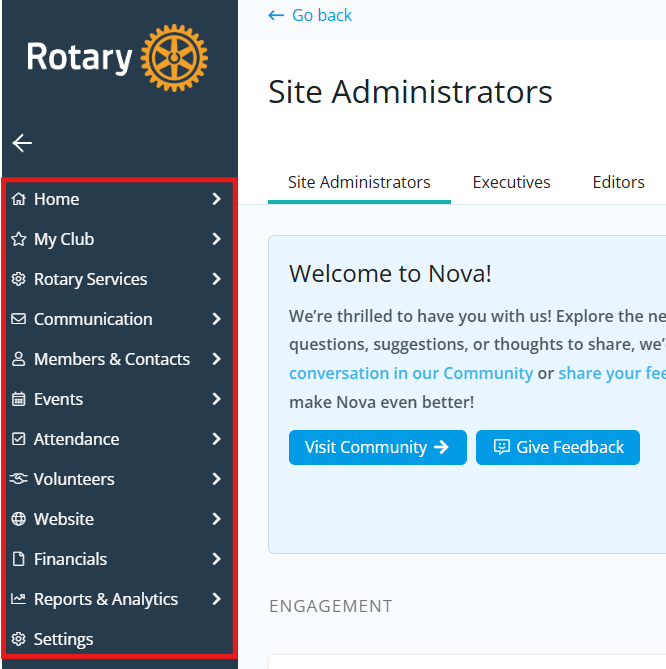Click the Welcome to Nova! heading
Screen dimensions: 666x669
[x=390, y=273]
